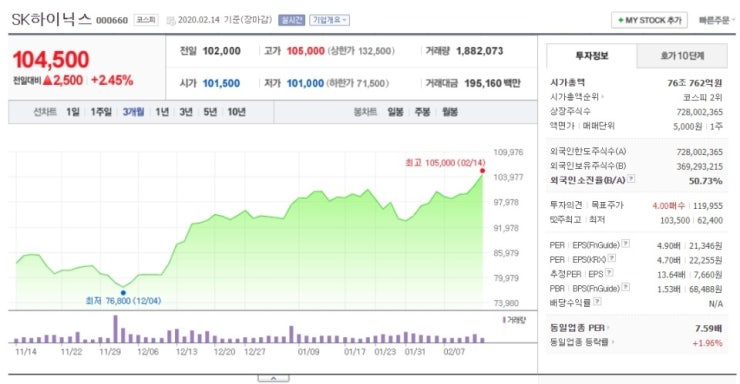
Task: Open the 빠른주문 dropdown
Action: coord(716,20)
